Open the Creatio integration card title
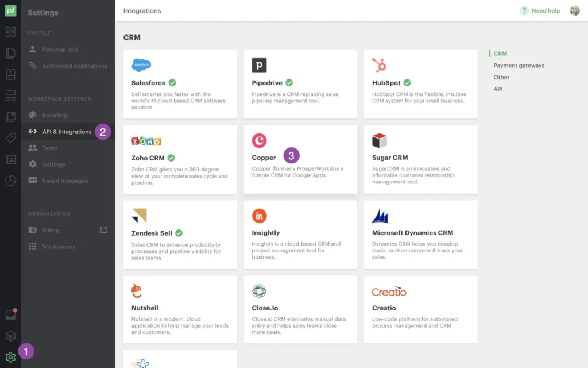Viewport: 588px width, 368px height. pos(384,308)
